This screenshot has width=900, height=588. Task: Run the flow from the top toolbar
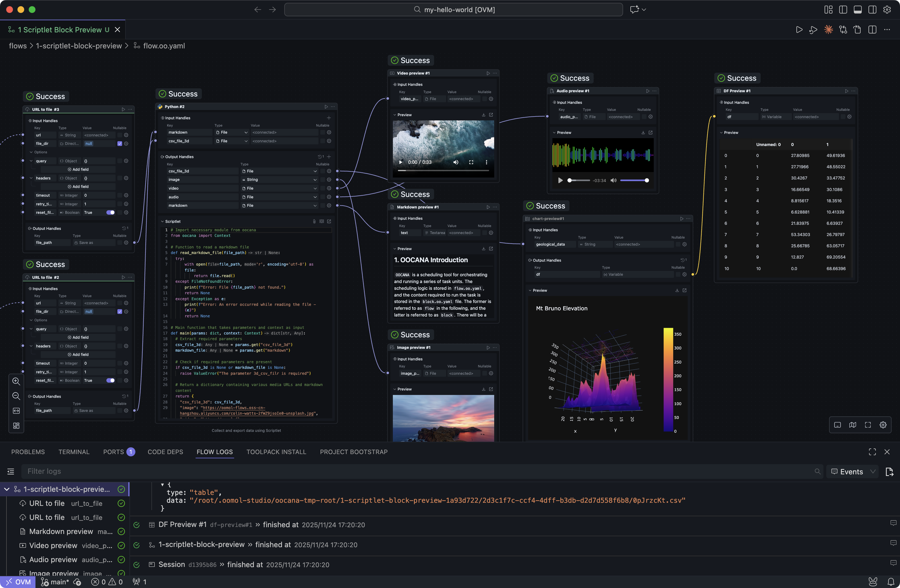point(799,30)
